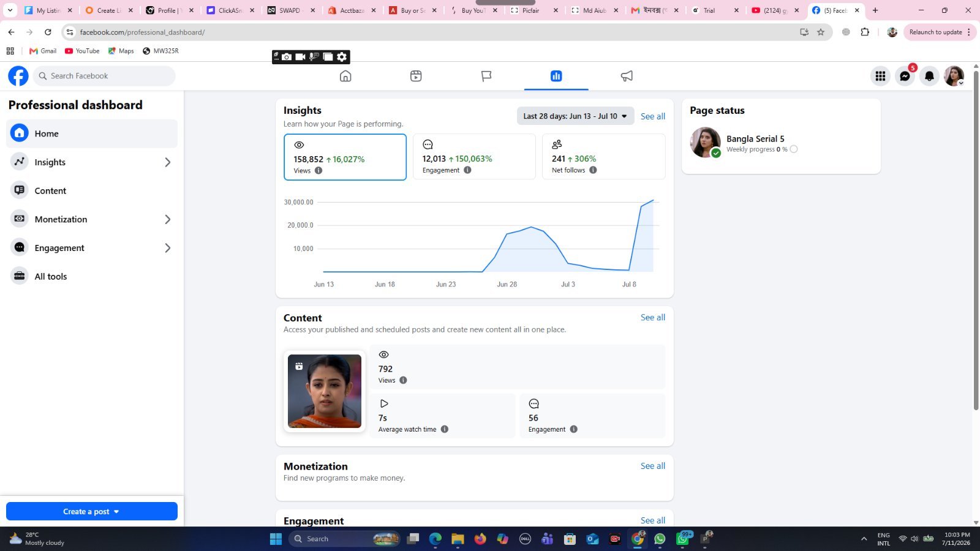Click info icon next to Views insight
Screen dimensions: 980x551
coord(318,171)
